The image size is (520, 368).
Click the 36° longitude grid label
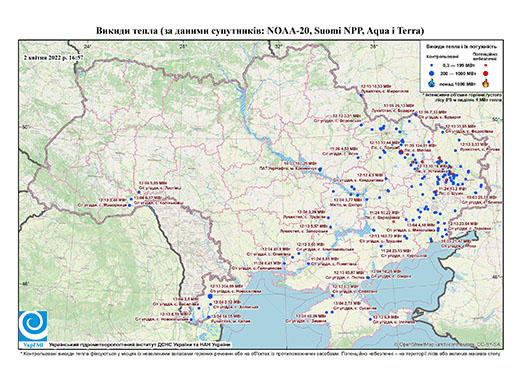[x=374, y=46]
